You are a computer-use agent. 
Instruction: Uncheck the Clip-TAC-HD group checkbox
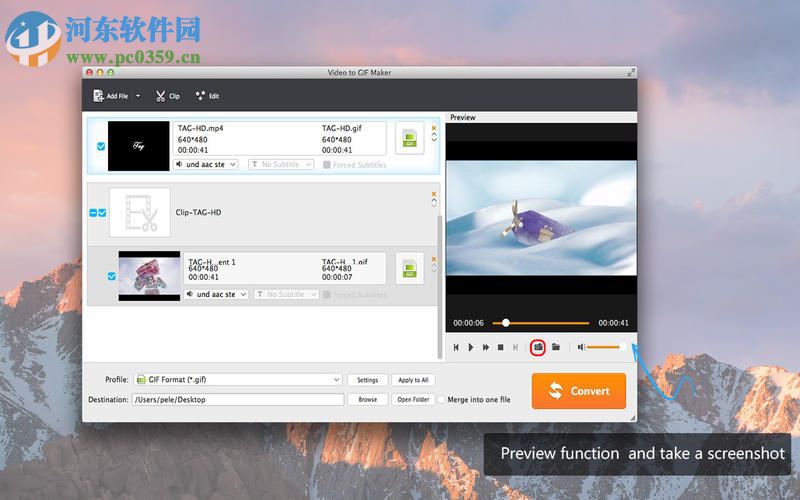point(102,213)
